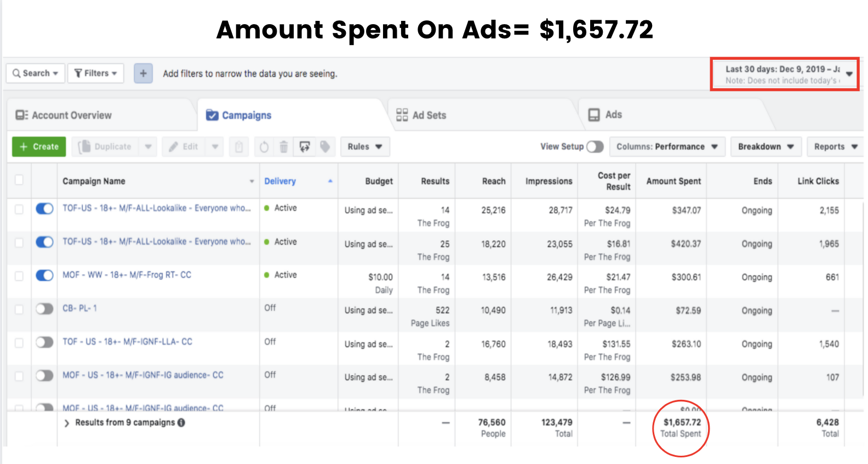This screenshot has height=464, width=868.
Task: Open the TOF - US IGNF-LLA- CC campaign link
Action: [x=127, y=342]
